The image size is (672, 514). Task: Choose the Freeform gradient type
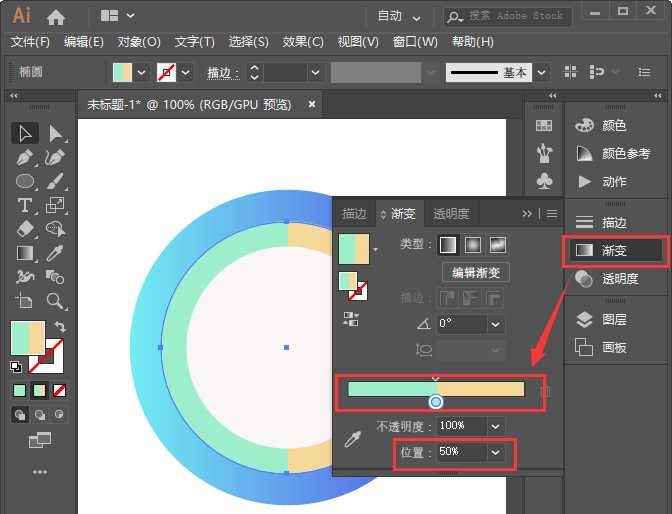(497, 244)
